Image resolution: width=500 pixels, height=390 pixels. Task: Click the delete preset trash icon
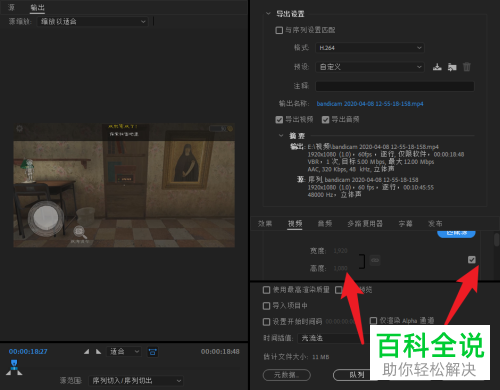tap(467, 67)
